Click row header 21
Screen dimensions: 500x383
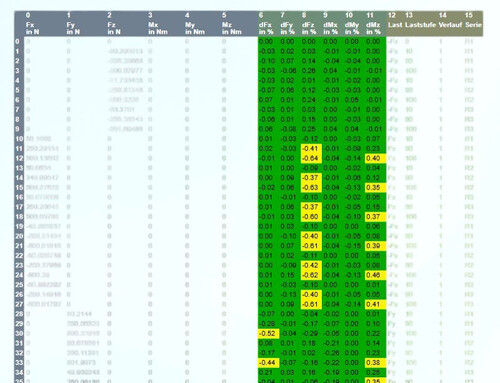click(19, 246)
